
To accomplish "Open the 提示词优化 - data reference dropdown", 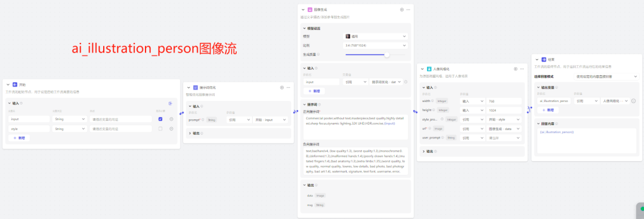I will pos(385,82).
